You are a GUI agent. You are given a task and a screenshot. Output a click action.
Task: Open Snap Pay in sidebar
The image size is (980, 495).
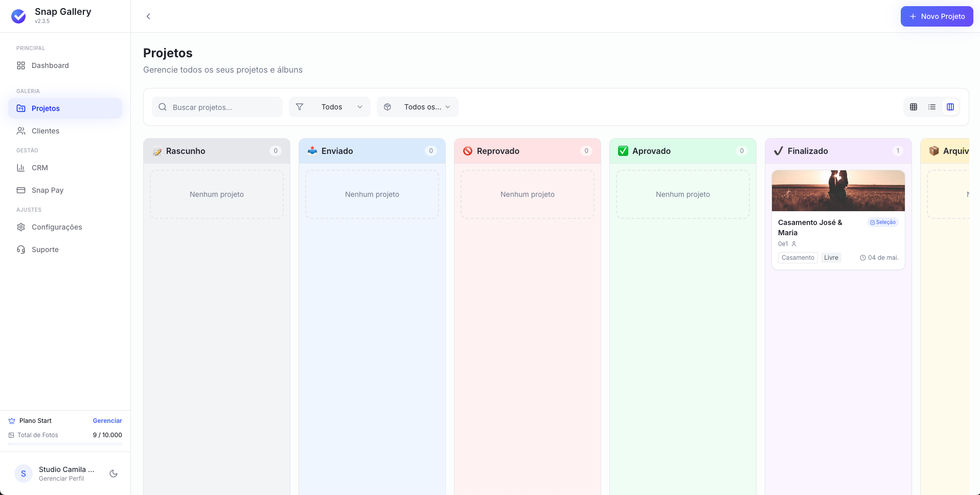pos(65,190)
